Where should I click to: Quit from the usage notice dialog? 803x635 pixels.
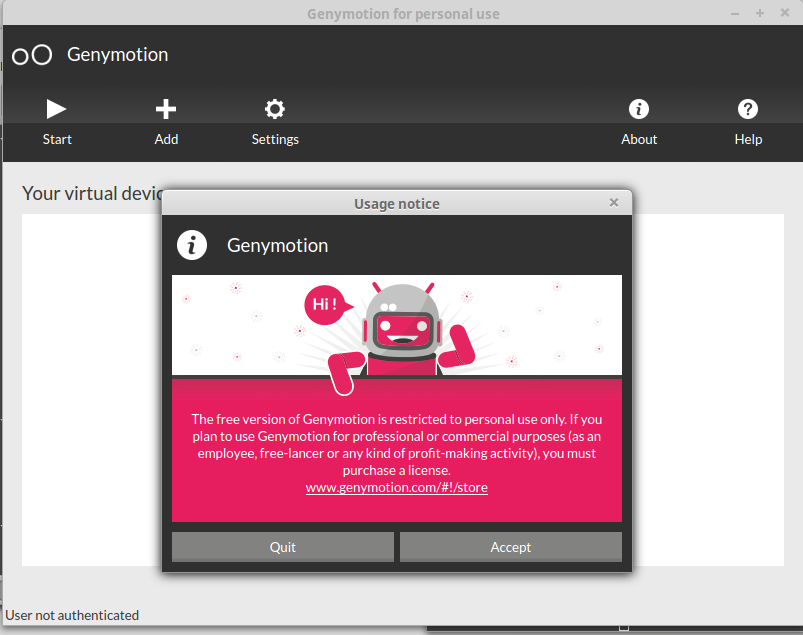pos(283,547)
